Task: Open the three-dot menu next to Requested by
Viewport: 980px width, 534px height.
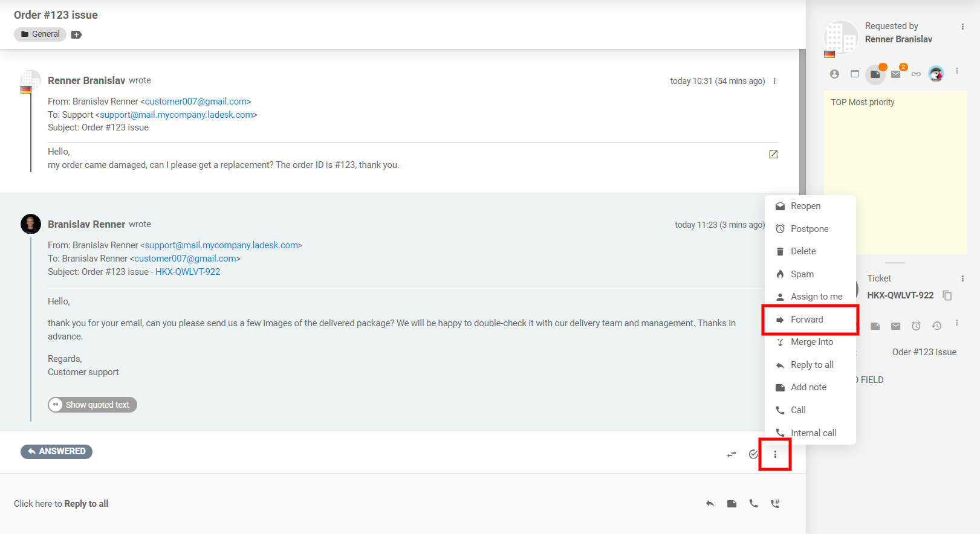Action: tap(962, 27)
